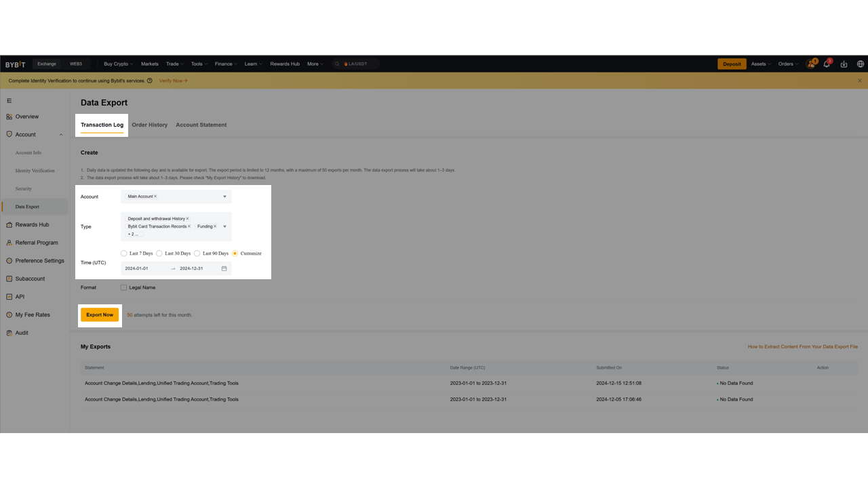
Task: Expand the Finance menu
Action: (226, 64)
